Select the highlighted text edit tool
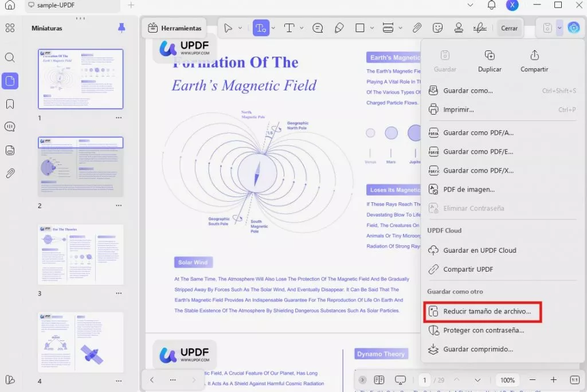 click(261, 28)
